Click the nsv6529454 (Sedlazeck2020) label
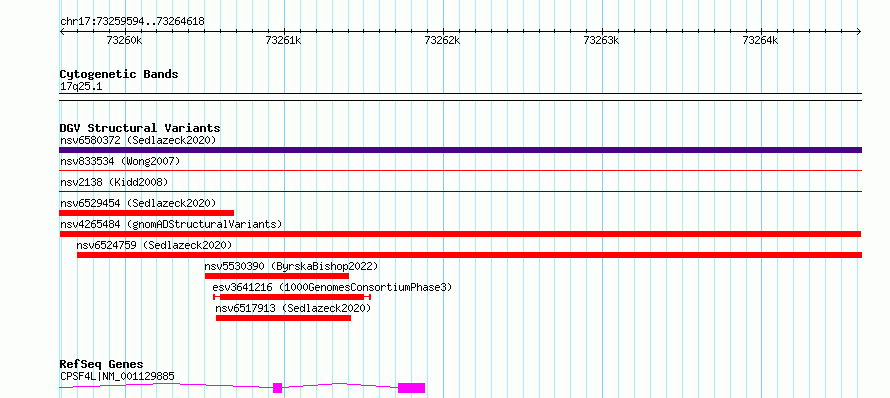 tap(138, 203)
